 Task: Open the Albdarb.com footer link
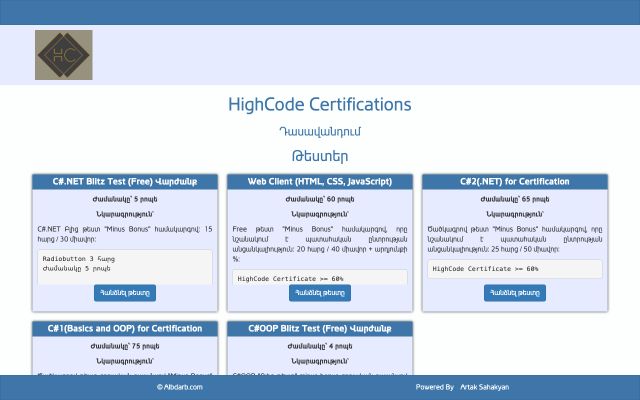click(x=180, y=387)
